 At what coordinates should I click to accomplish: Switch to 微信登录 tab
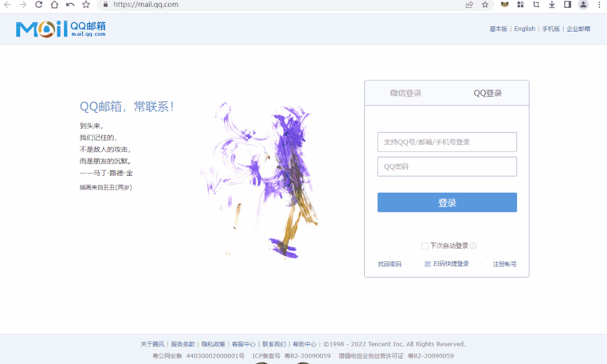[406, 93]
